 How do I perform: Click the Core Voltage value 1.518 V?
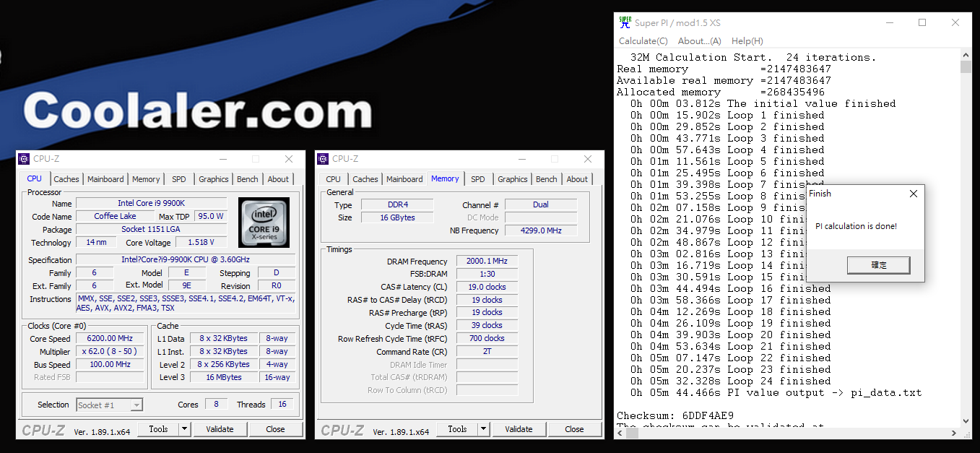coord(201,243)
